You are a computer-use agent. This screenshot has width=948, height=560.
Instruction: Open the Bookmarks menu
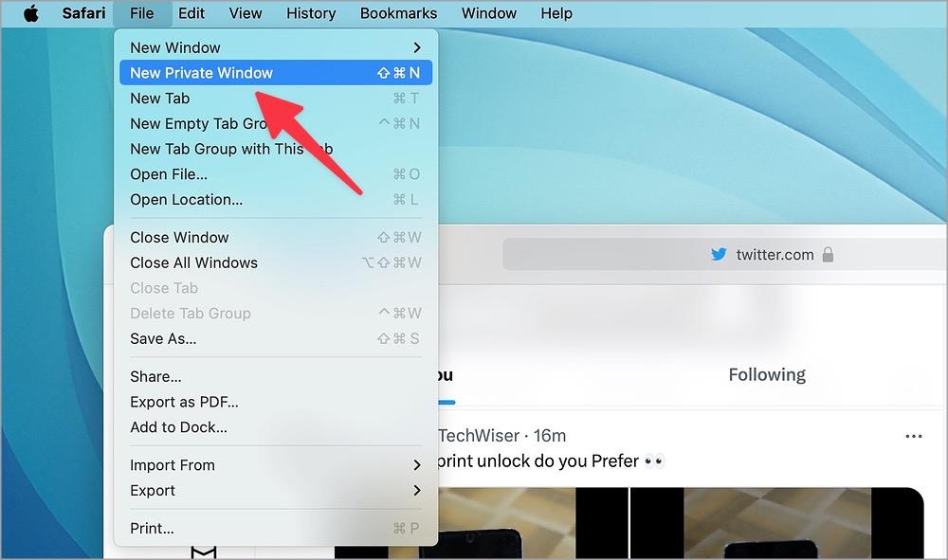pyautogui.click(x=398, y=13)
